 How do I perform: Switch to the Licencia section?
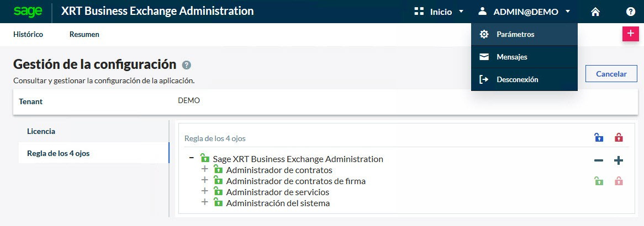pos(41,131)
